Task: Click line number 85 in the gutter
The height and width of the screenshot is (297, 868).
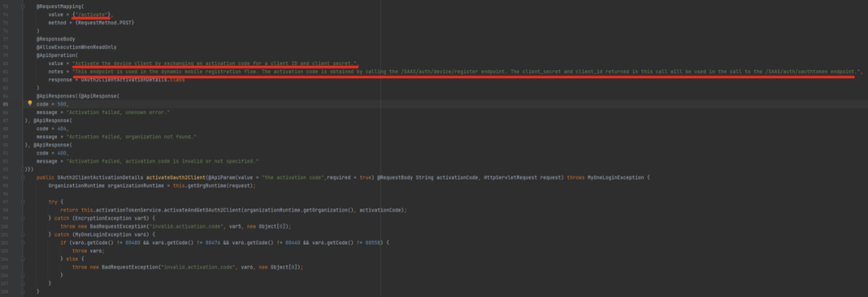Action: (x=6, y=104)
